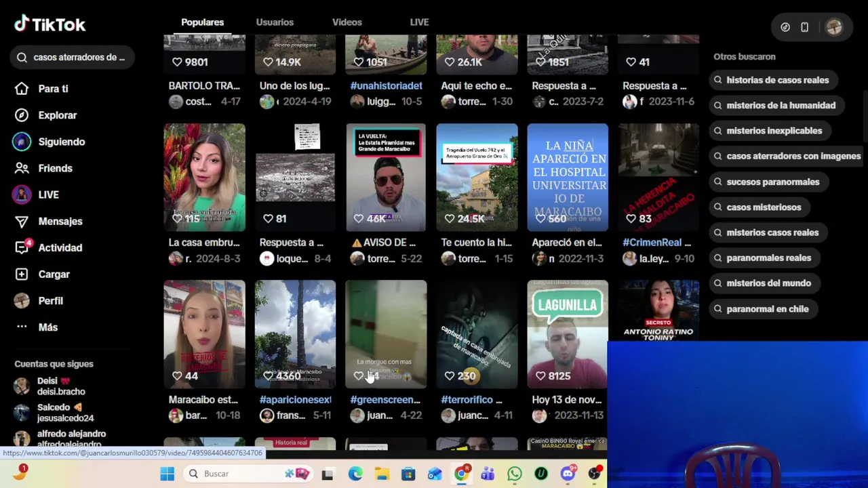This screenshot has height=488, width=868.
Task: Open Mensajes inbox
Action: [60, 221]
